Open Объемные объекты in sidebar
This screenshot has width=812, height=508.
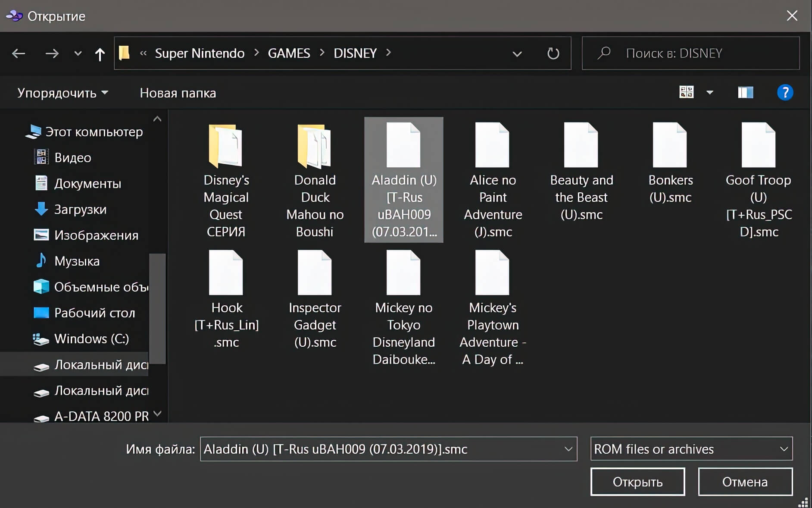tap(91, 287)
